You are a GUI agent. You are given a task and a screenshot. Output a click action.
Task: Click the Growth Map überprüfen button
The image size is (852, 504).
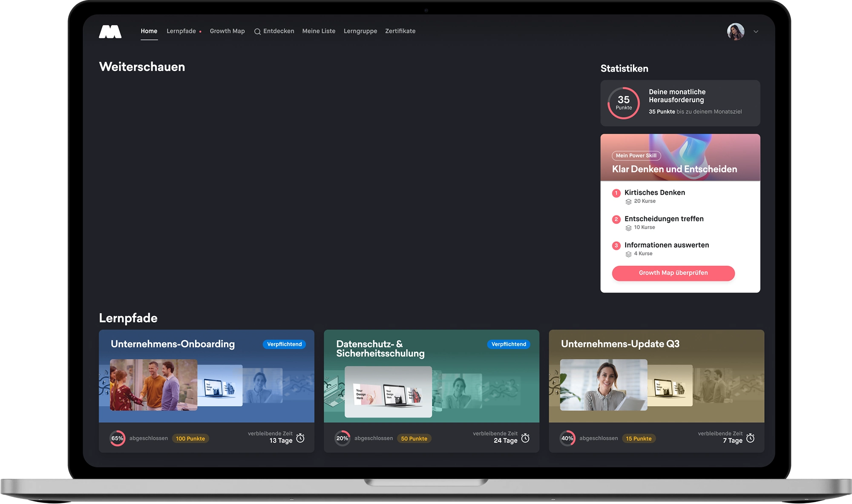(673, 273)
